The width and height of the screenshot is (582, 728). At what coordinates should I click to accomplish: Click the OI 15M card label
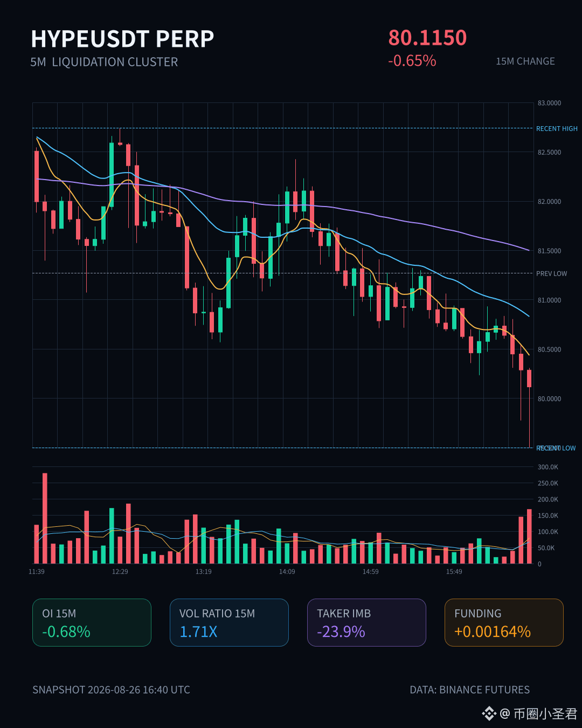(x=59, y=614)
